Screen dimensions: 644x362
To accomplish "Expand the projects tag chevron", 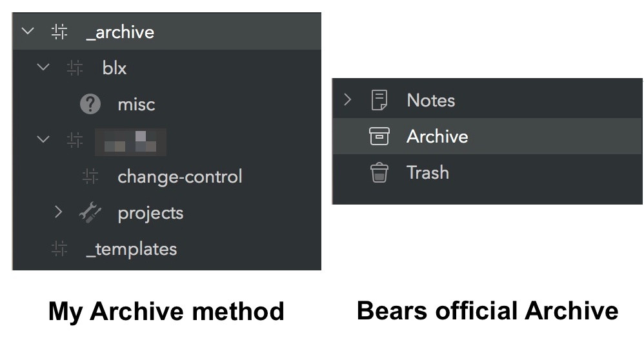I will coord(59,212).
